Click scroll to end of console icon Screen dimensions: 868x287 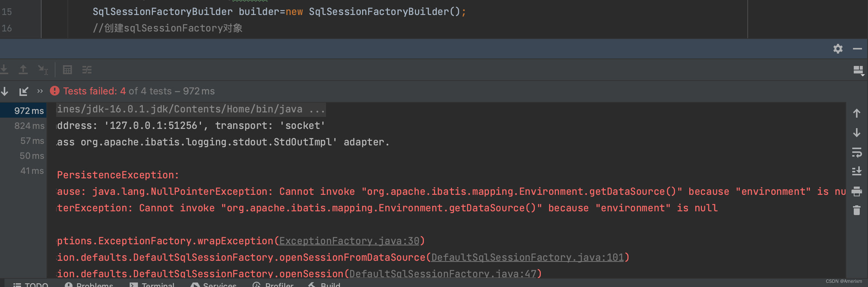point(857,171)
